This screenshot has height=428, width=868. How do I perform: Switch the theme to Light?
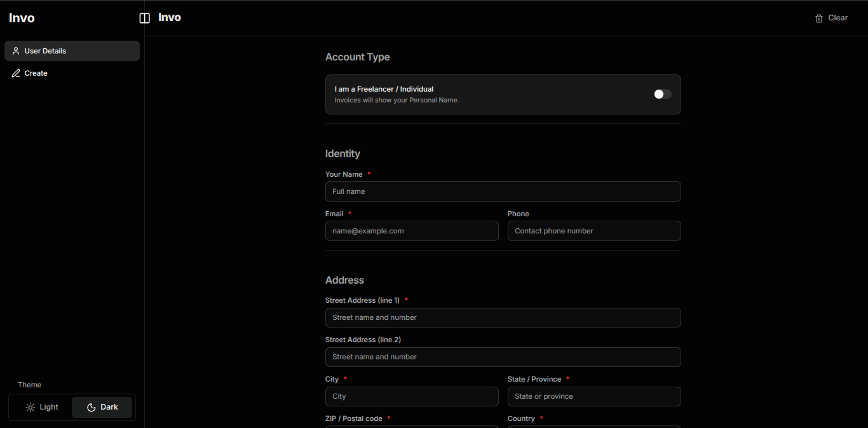pyautogui.click(x=41, y=407)
